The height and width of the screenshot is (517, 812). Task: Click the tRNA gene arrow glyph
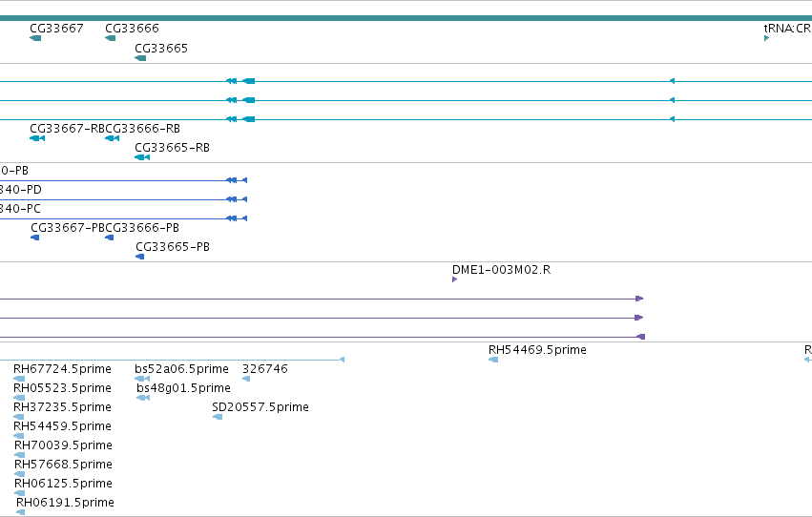pyautogui.click(x=766, y=38)
